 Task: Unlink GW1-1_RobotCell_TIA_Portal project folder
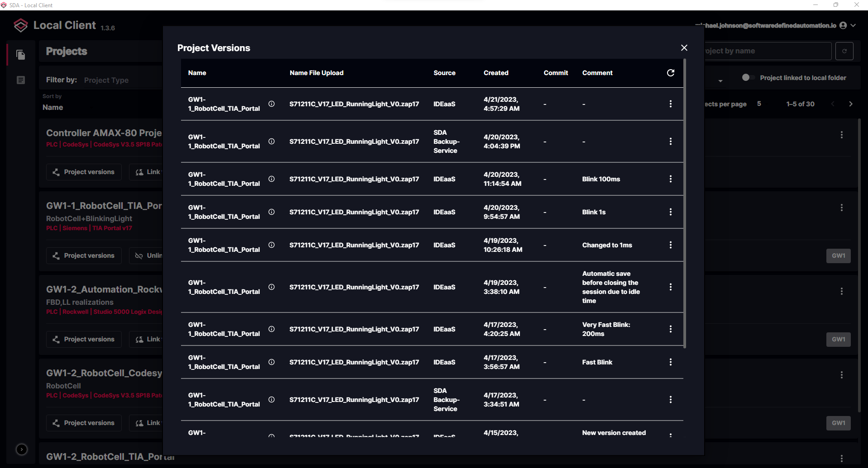(146, 255)
